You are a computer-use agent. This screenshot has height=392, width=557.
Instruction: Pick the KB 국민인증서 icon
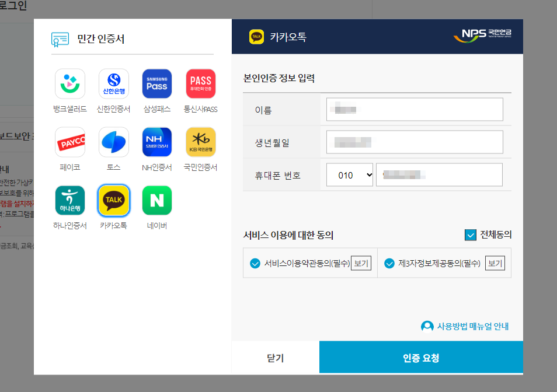pos(201,142)
